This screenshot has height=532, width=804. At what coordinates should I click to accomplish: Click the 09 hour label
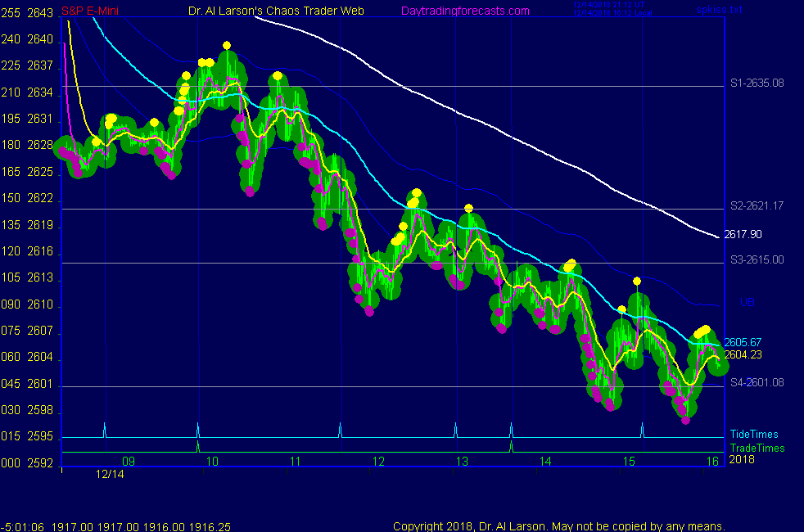129,462
